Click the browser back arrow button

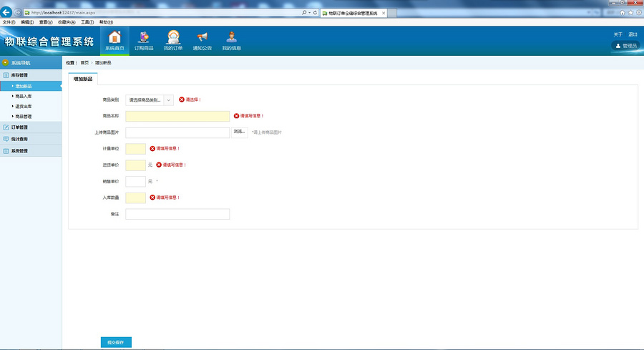(8, 13)
